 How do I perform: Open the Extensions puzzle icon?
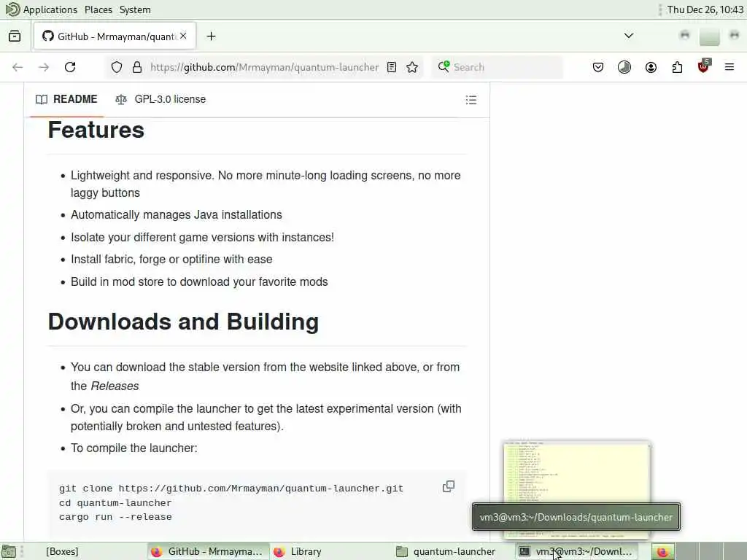677,67
